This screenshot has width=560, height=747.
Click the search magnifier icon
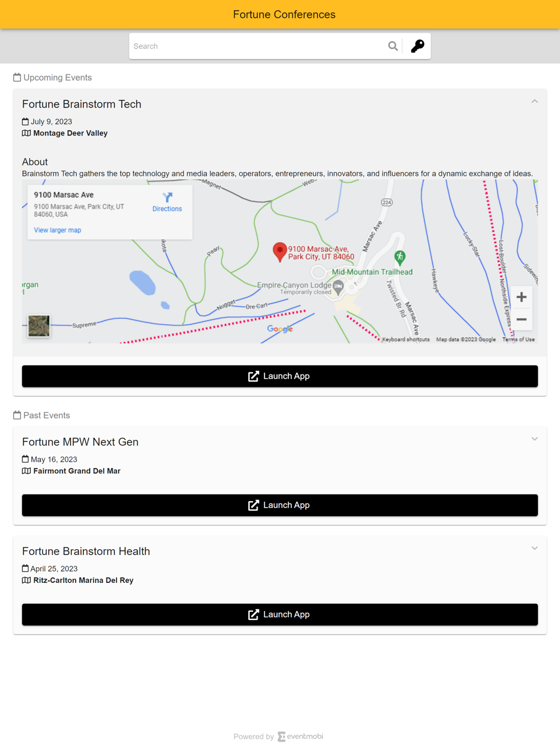393,46
